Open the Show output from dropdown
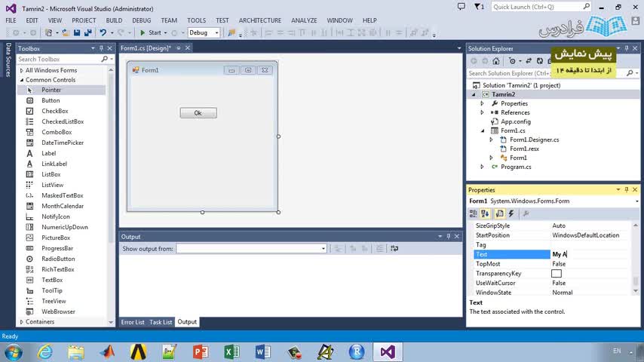Screen dimensions: 644x362 (324, 249)
